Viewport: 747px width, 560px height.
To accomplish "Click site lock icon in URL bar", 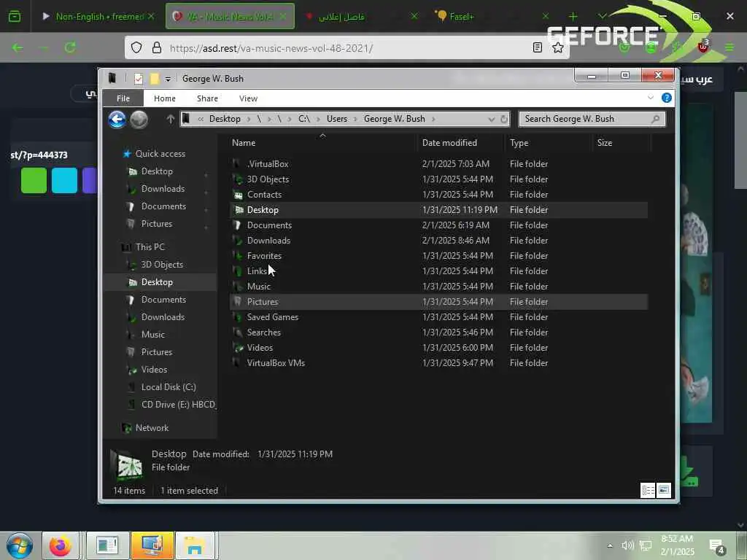I will tap(156, 47).
